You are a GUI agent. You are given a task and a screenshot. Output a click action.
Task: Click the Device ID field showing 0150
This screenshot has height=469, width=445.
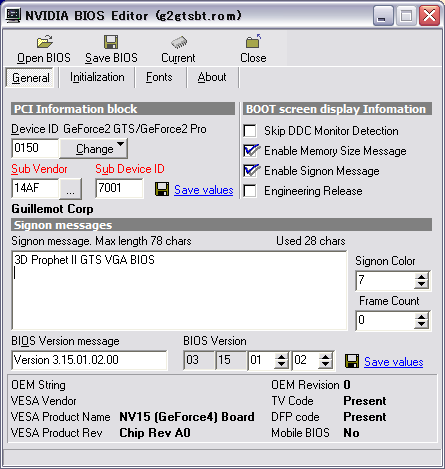coord(35,148)
